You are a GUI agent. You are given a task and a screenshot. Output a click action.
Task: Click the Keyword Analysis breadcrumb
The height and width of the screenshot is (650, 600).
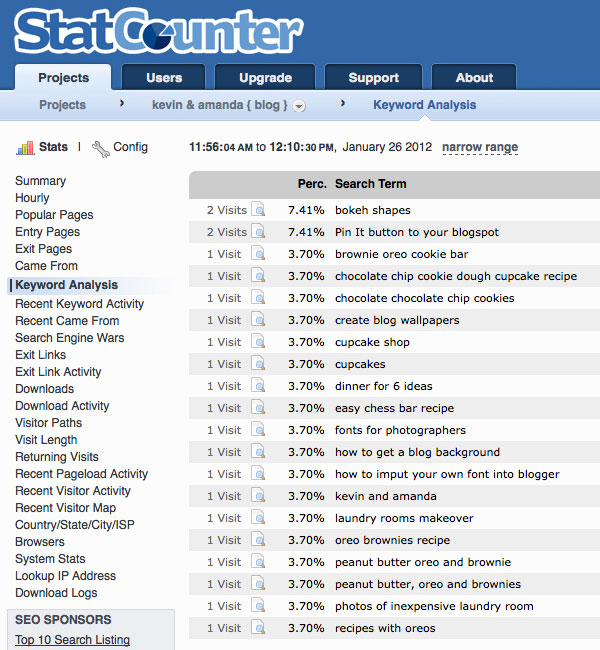(x=425, y=105)
